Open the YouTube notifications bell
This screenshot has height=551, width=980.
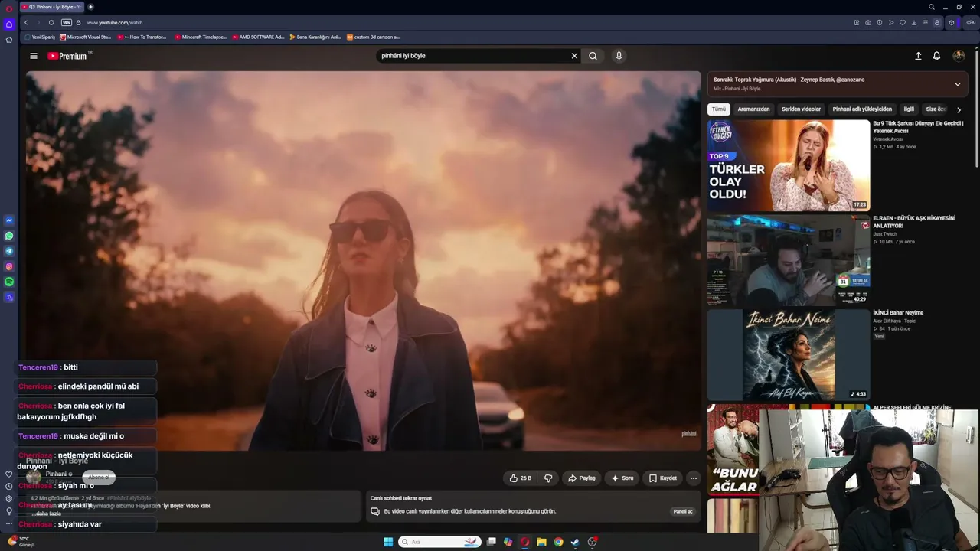coord(936,56)
